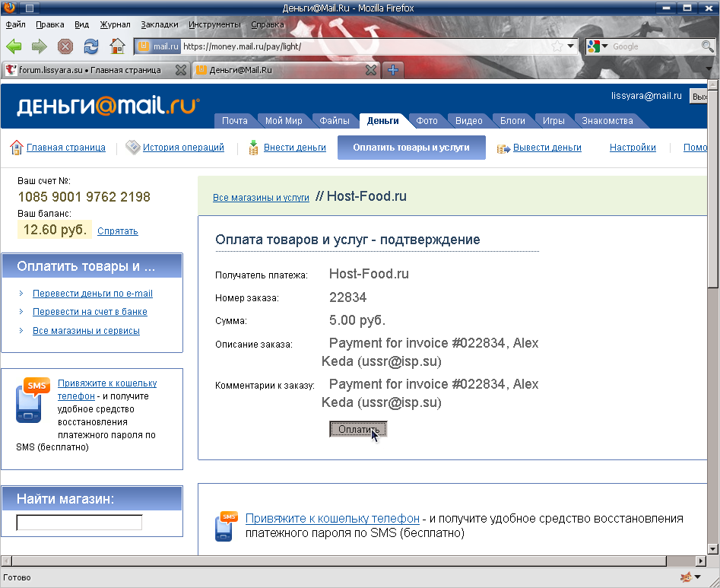
Task: Click the mail.ru site identity badge
Action: click(x=158, y=46)
